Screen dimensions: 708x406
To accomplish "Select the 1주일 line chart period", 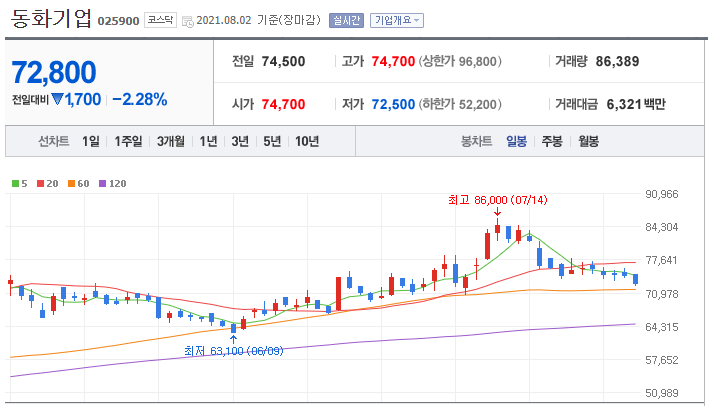I will tap(128, 141).
